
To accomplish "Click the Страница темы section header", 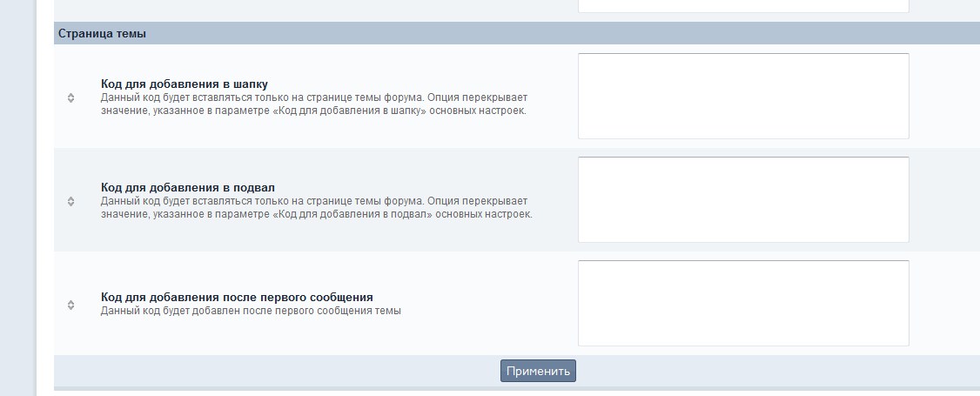I will pos(517,33).
